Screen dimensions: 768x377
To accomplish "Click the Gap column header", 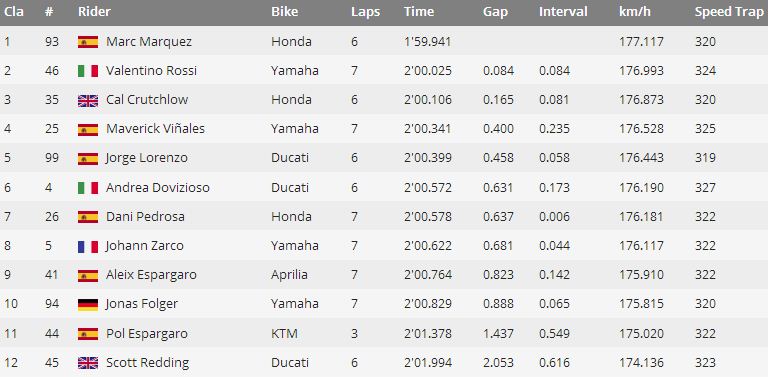I will (x=495, y=12).
